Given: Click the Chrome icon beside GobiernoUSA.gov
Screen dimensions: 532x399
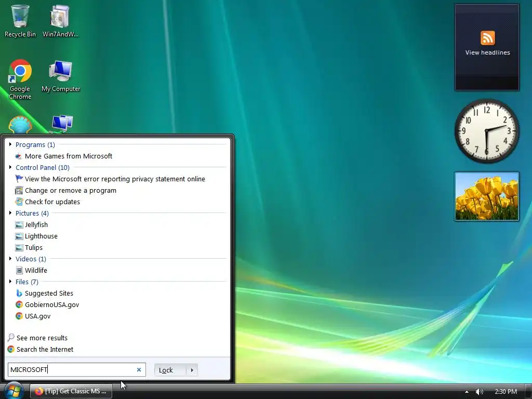Looking at the screenshot, I should click(19, 304).
